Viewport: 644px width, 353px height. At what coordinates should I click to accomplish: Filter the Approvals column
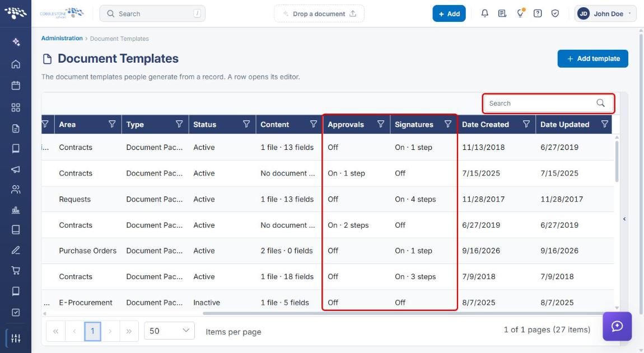381,124
